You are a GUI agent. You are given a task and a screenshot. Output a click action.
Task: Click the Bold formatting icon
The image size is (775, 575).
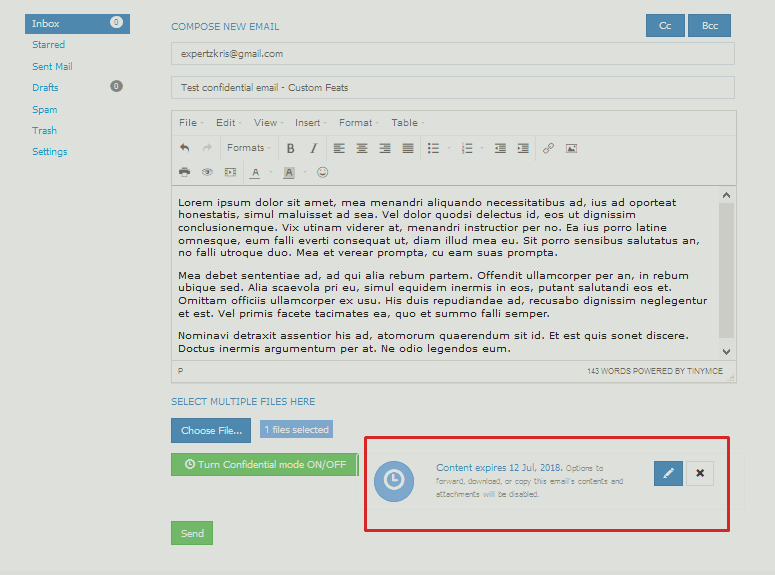click(290, 148)
